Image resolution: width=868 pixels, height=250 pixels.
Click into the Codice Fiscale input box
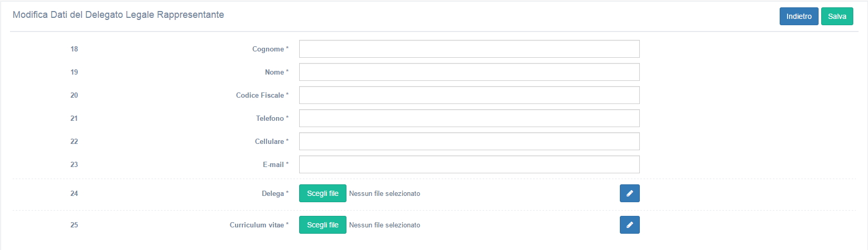coord(469,95)
